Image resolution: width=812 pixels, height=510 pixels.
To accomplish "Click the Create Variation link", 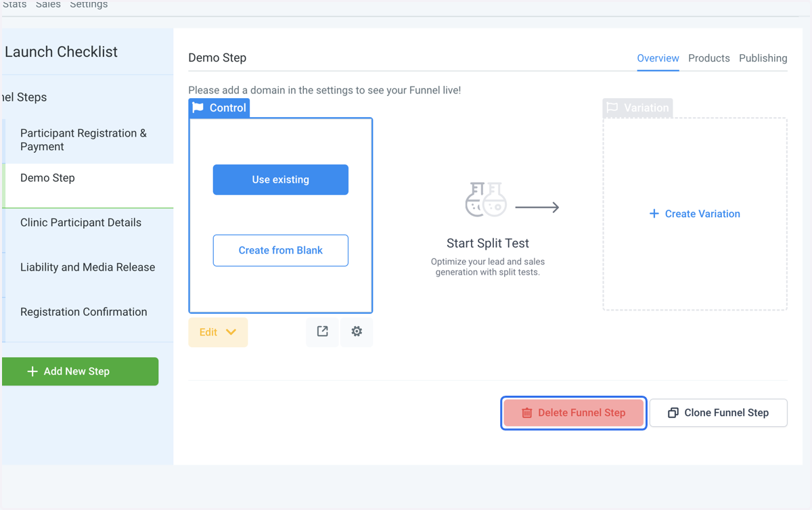I will 695,214.
